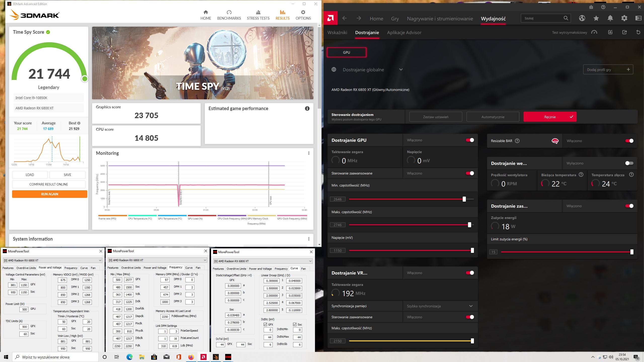
Task: Open AMD settings gear icon
Action: [x=624, y=18]
